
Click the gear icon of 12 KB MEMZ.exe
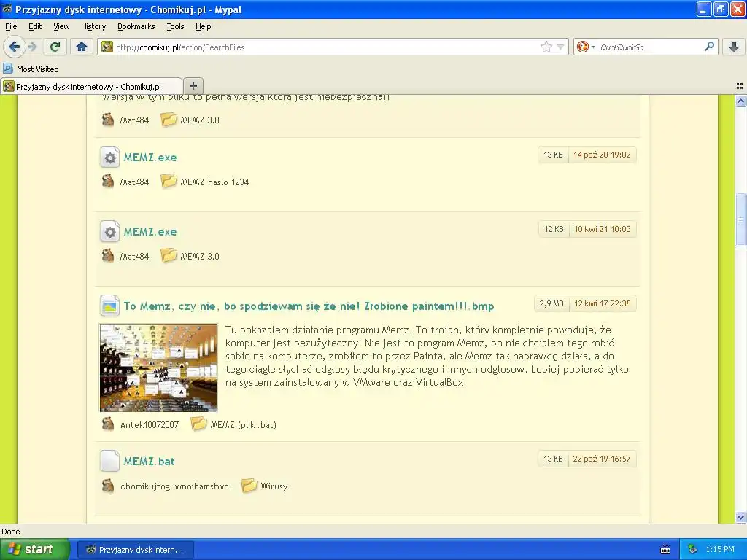click(x=110, y=232)
